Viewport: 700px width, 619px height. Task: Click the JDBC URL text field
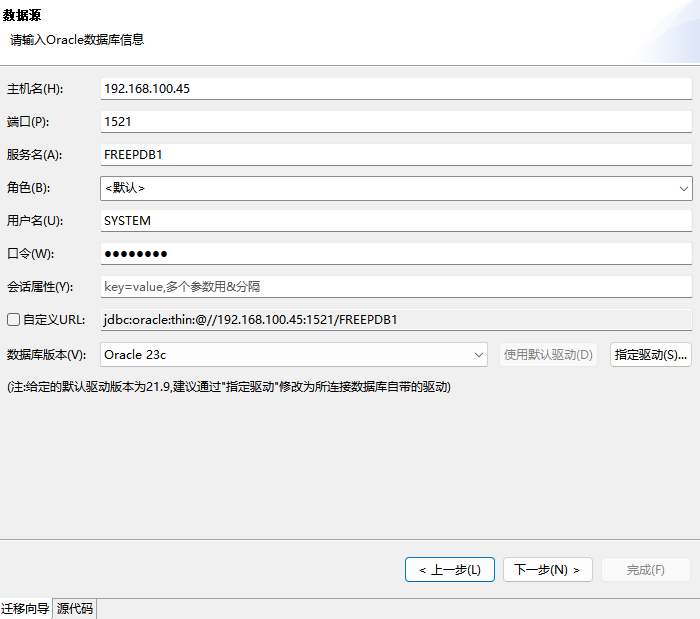(396, 320)
